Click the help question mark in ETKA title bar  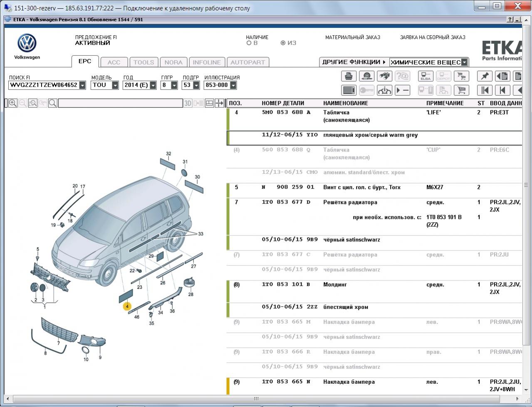click(x=510, y=20)
